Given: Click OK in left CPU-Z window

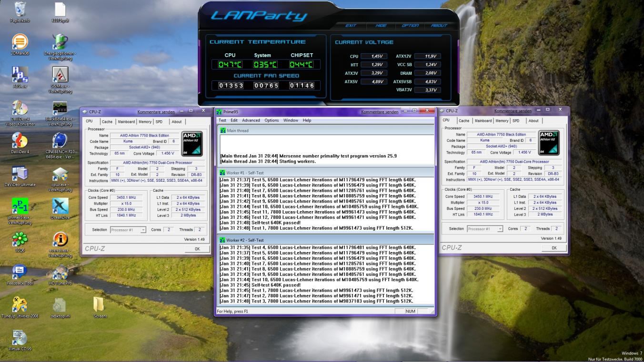Looking at the screenshot, I should click(x=197, y=249).
